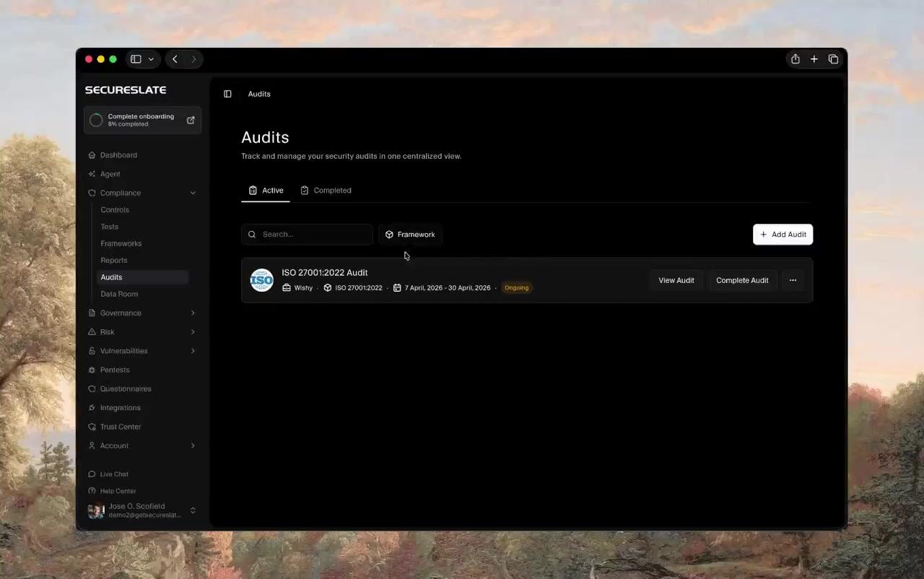Focus the audits Search field
Image resolution: width=924 pixels, height=579 pixels.
point(307,235)
